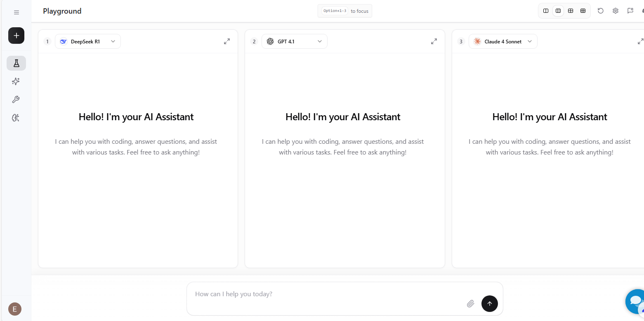Viewport: 644px width, 321px height.
Task: Select the brain icon in the sidebar
Action: [16, 118]
